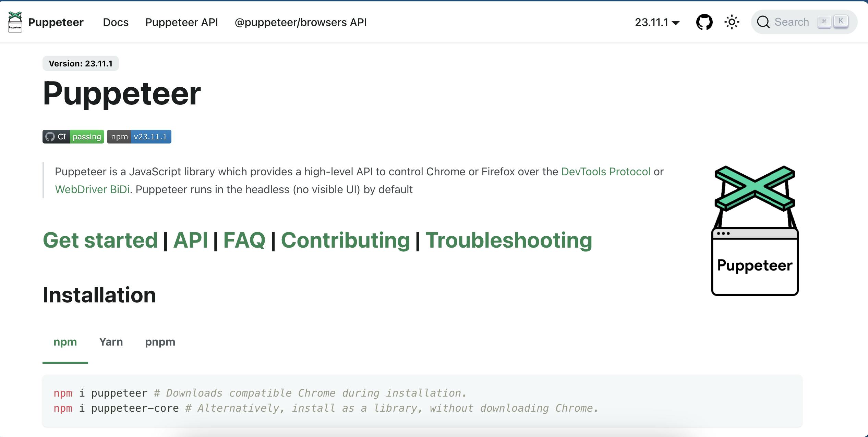The image size is (868, 437).
Task: Select the Yarn installation tab
Action: tap(111, 342)
